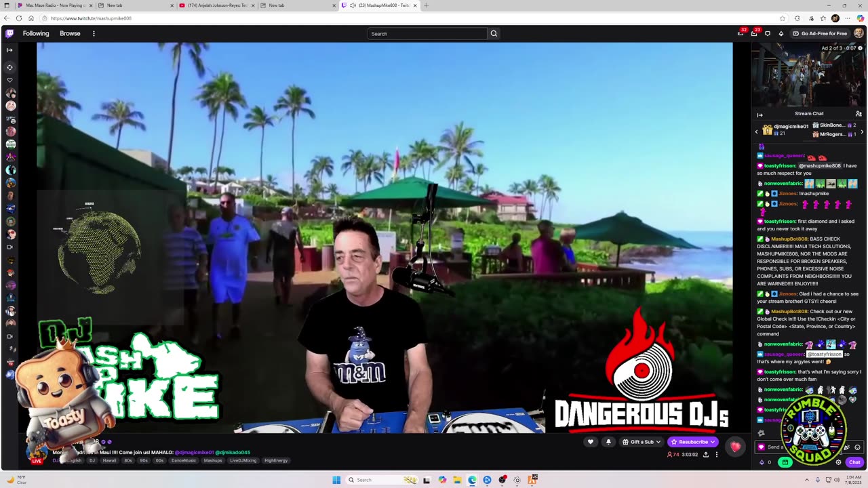Switch to the Mac Mase Radio browser tab

54,5
